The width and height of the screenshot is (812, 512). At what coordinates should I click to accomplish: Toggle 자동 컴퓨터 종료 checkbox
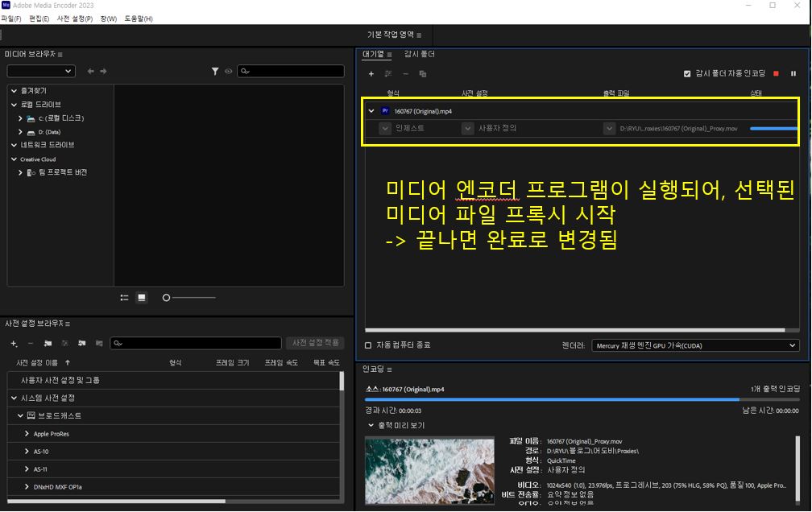coord(368,345)
